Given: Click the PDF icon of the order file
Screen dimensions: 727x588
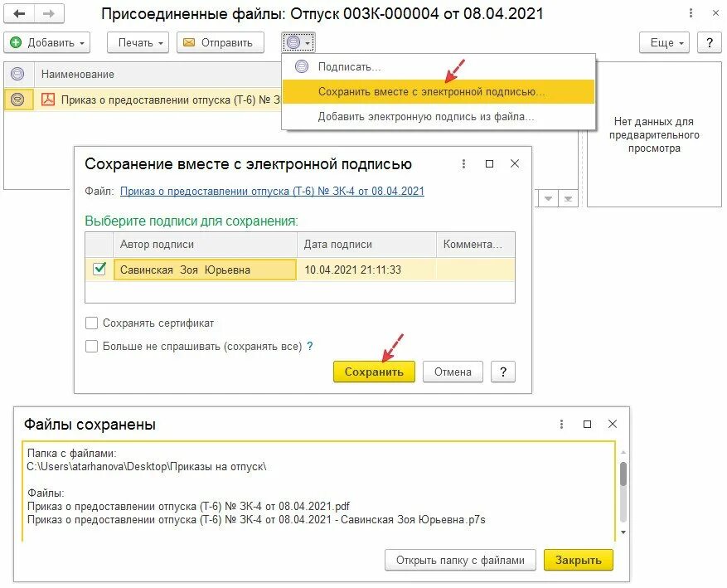Looking at the screenshot, I should (48, 100).
